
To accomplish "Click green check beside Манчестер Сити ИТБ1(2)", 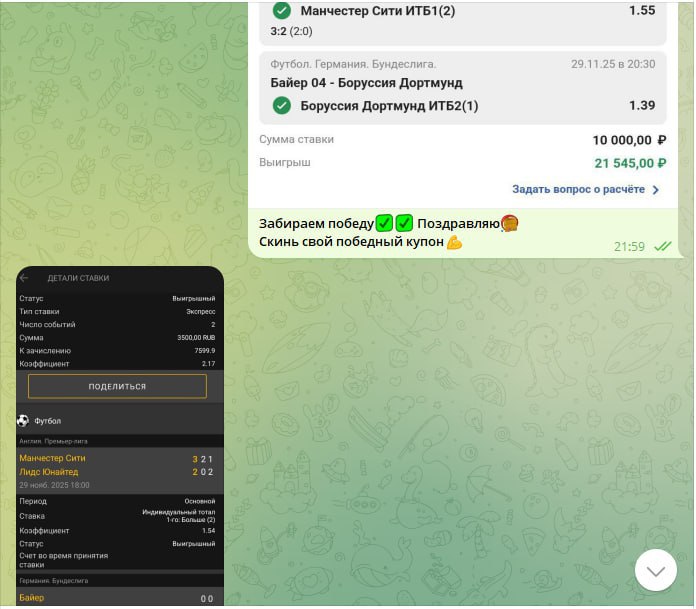I will (282, 11).
